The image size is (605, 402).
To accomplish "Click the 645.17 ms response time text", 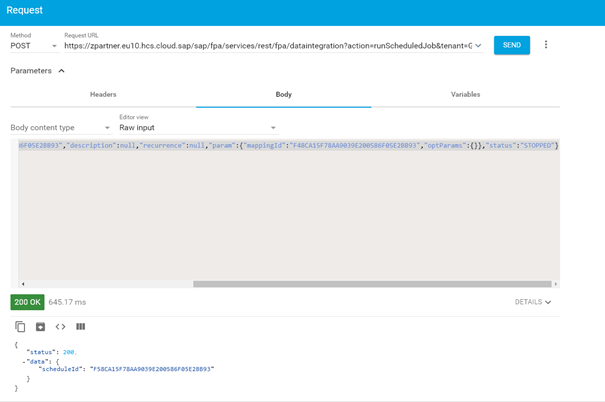I will pos(67,302).
